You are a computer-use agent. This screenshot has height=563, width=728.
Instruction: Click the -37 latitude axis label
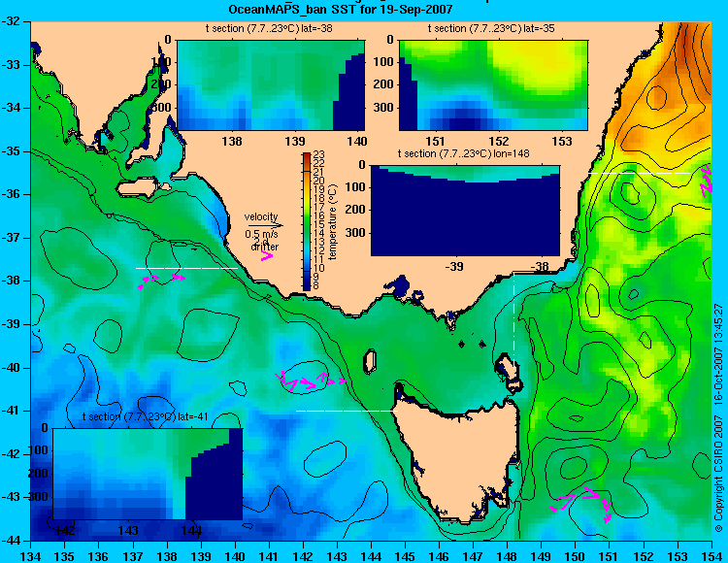[12, 238]
